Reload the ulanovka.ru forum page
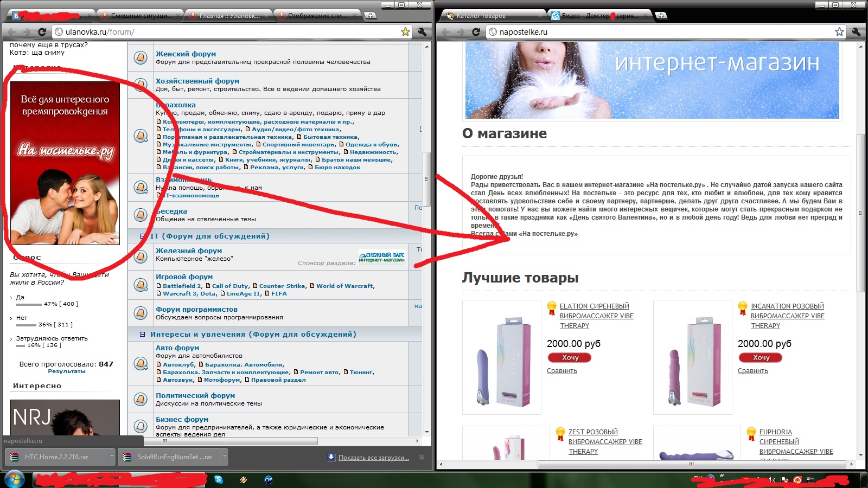The height and width of the screenshot is (488, 868). pos(42,32)
